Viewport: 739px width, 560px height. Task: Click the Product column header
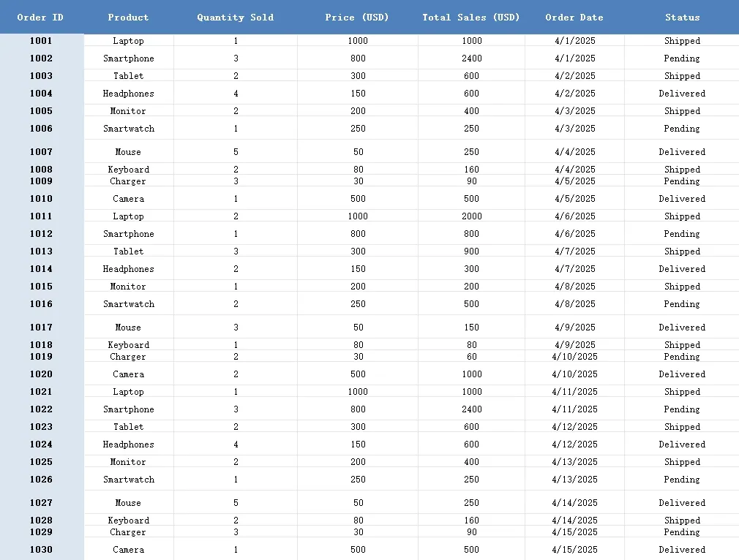pyautogui.click(x=128, y=17)
